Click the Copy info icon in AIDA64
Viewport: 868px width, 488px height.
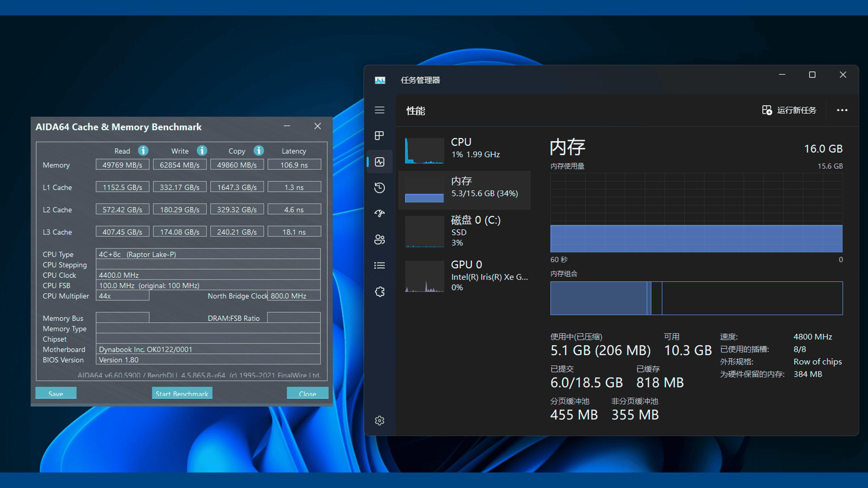coord(259,150)
